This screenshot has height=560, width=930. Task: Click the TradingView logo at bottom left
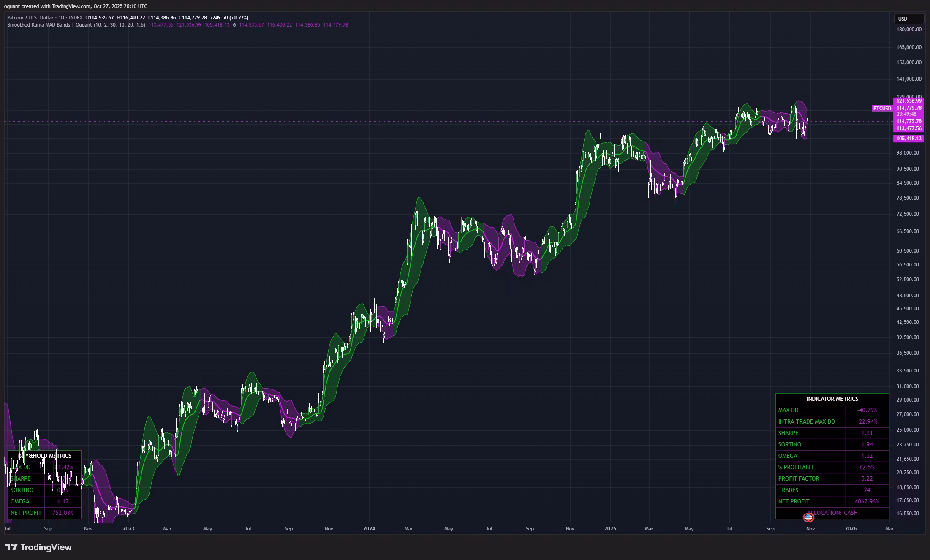[38, 547]
